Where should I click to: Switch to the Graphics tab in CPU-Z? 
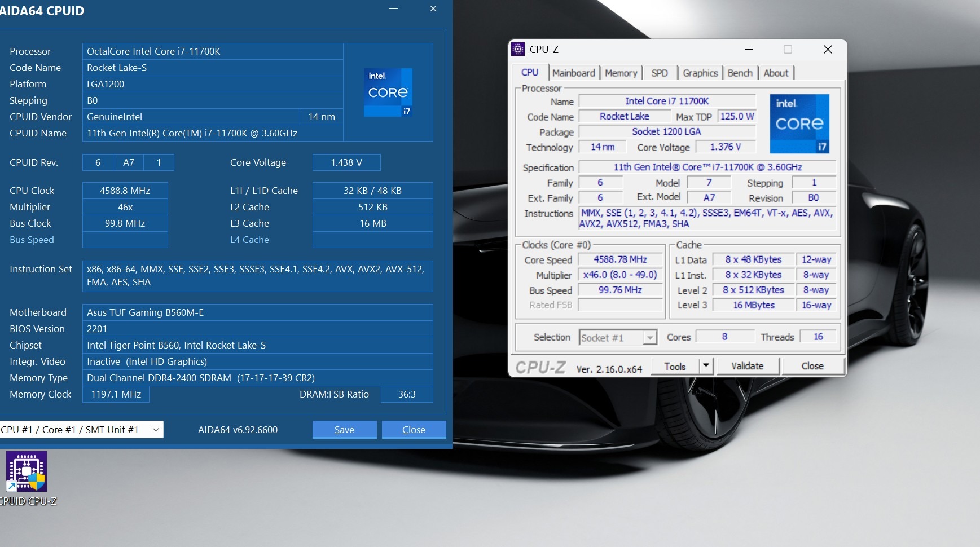tap(700, 73)
